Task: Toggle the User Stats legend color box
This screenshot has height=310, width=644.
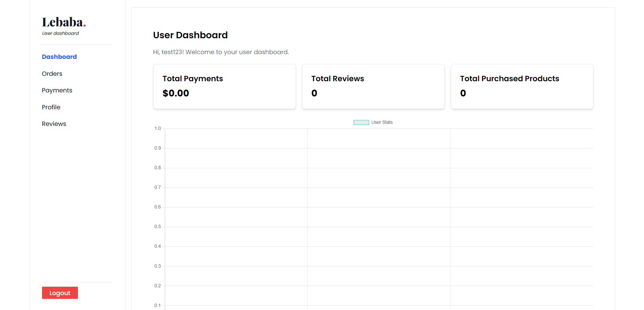Action: coord(361,123)
